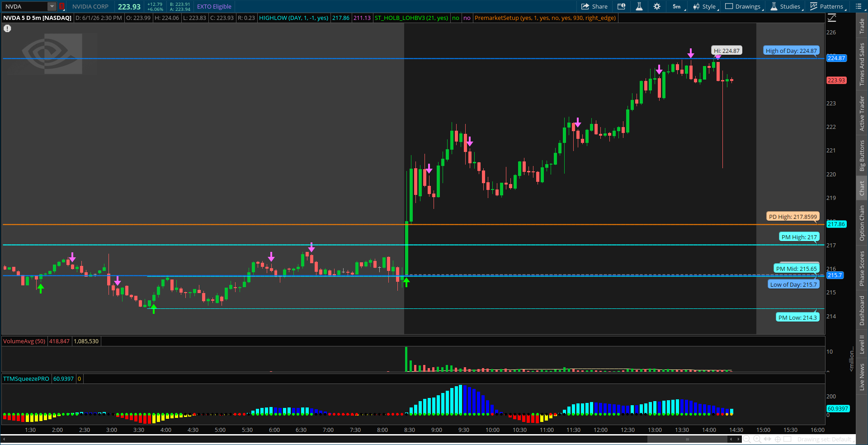Click the 60.9397 squeeze axis value tag

[x=838, y=409]
